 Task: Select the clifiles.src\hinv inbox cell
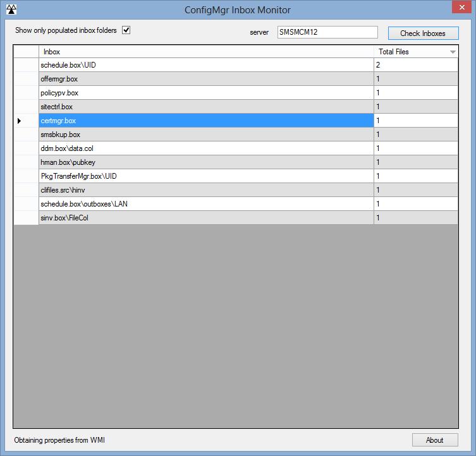pyautogui.click(x=206, y=190)
